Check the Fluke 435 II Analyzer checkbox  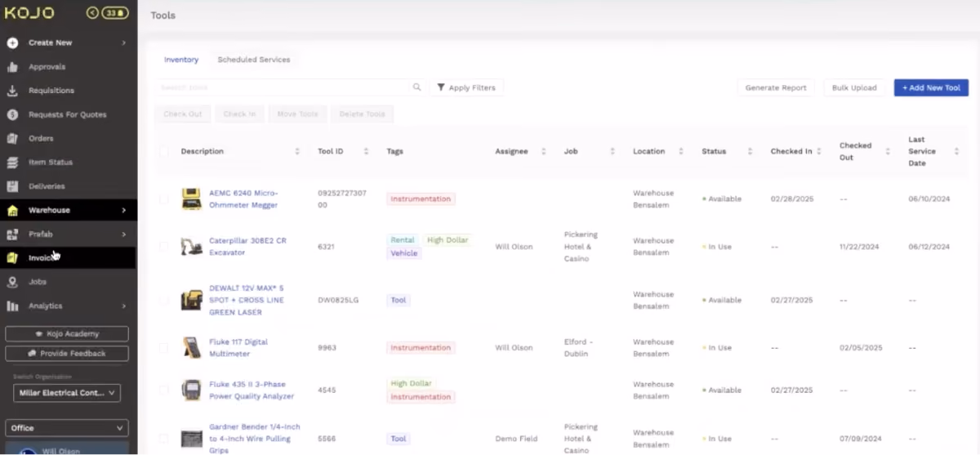pos(164,390)
